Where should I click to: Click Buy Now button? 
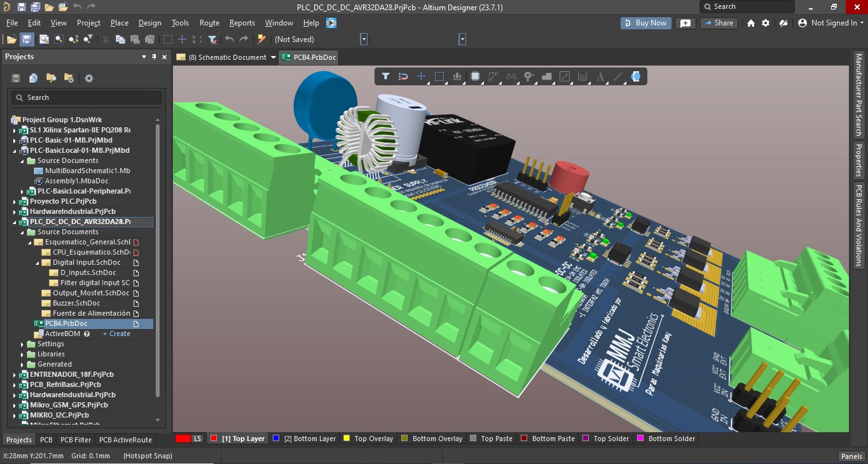click(645, 23)
